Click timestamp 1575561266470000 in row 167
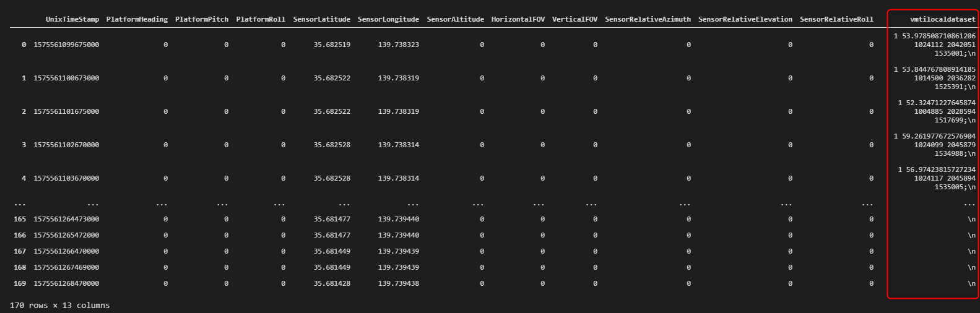 [66, 251]
